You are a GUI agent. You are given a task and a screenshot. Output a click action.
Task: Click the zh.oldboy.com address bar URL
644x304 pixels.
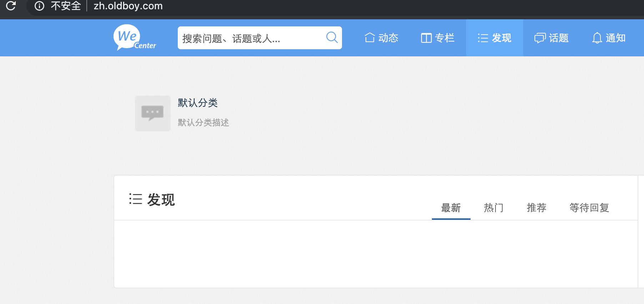(x=128, y=6)
